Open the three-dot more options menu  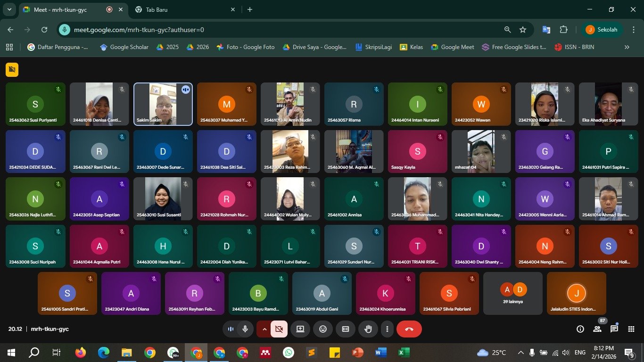point(387,329)
